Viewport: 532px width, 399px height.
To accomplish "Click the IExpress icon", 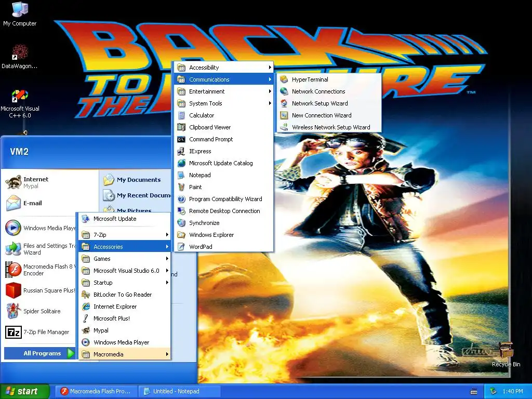I will (x=181, y=151).
